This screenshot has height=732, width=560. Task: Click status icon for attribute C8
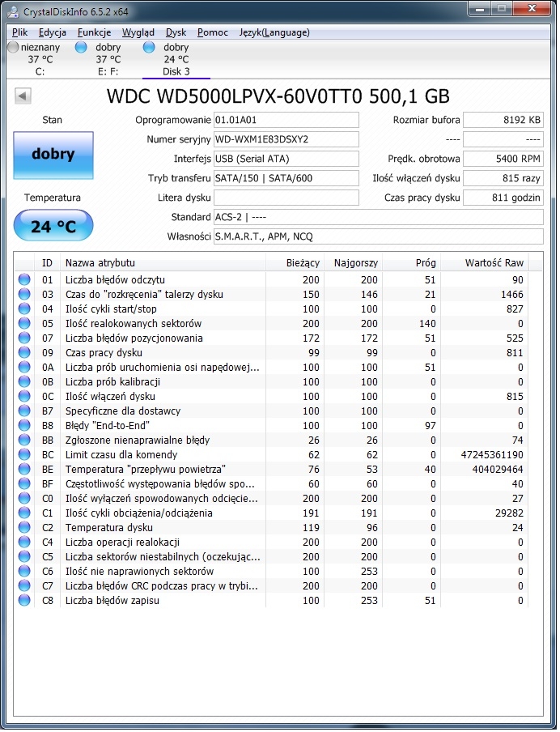click(x=23, y=600)
